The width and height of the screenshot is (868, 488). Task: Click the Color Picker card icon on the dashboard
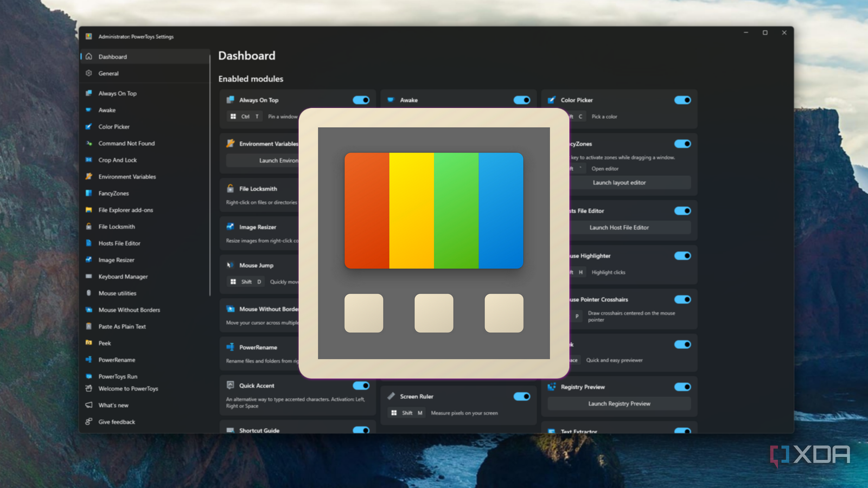[552, 100]
